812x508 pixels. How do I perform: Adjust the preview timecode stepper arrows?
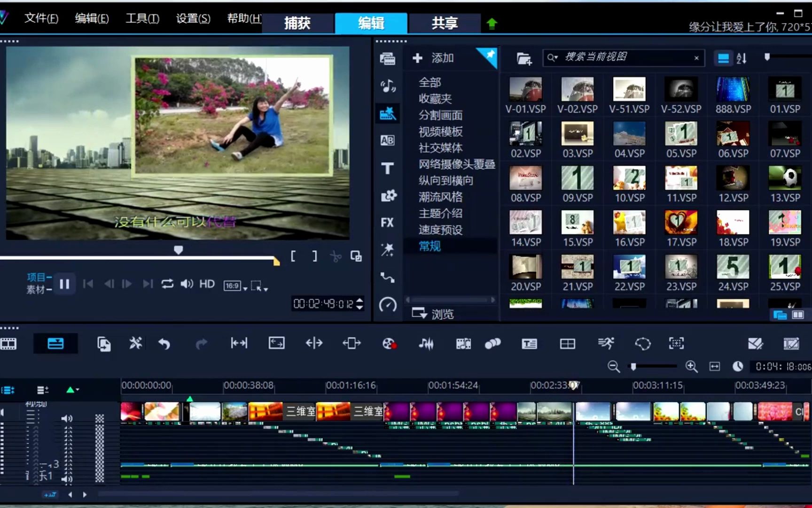tap(359, 304)
